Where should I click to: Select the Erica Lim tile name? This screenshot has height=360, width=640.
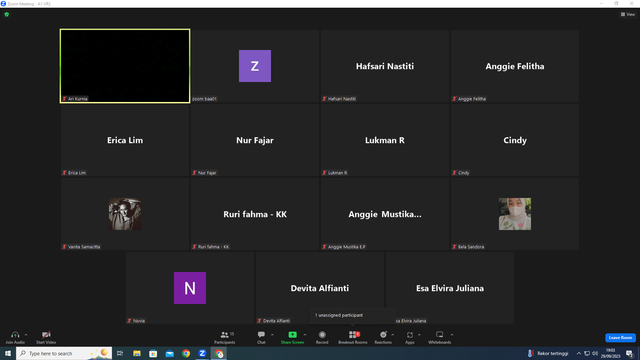tap(125, 140)
